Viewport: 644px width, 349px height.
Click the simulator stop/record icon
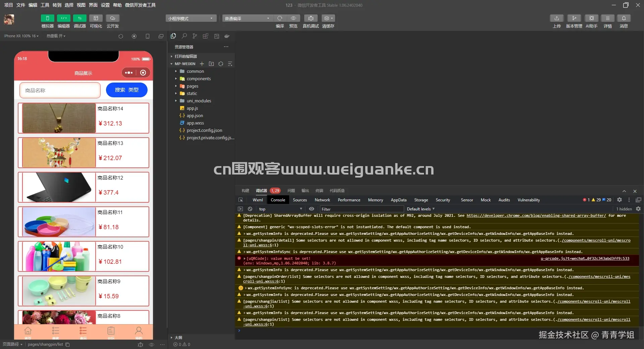click(x=134, y=36)
